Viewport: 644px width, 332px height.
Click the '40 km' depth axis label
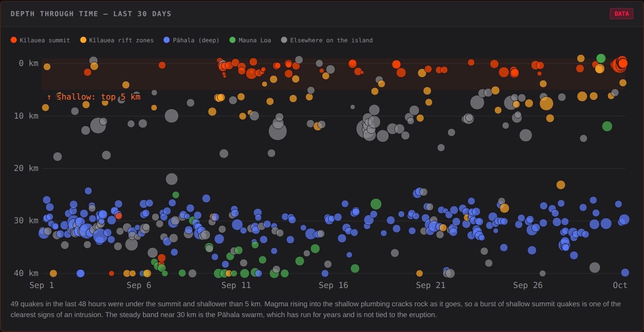click(x=26, y=273)
